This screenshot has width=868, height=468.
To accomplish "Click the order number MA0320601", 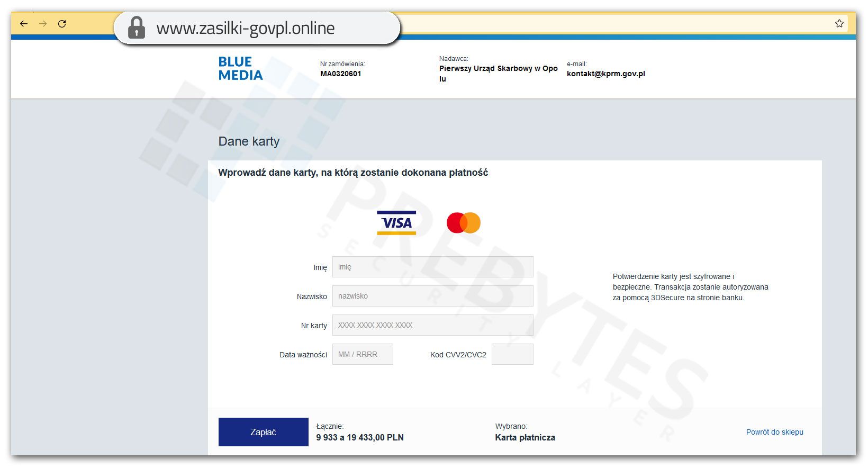I will pyautogui.click(x=341, y=74).
